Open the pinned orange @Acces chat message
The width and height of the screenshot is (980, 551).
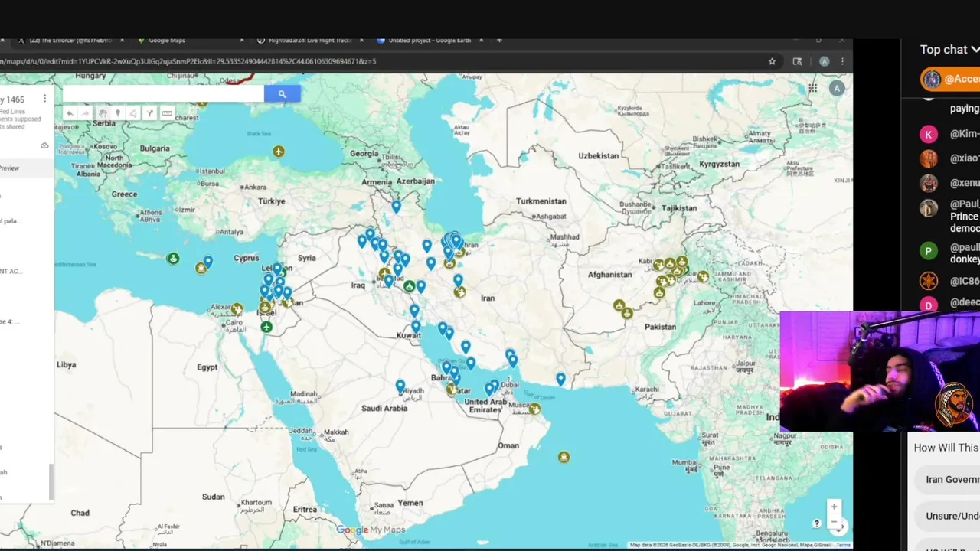click(x=950, y=79)
